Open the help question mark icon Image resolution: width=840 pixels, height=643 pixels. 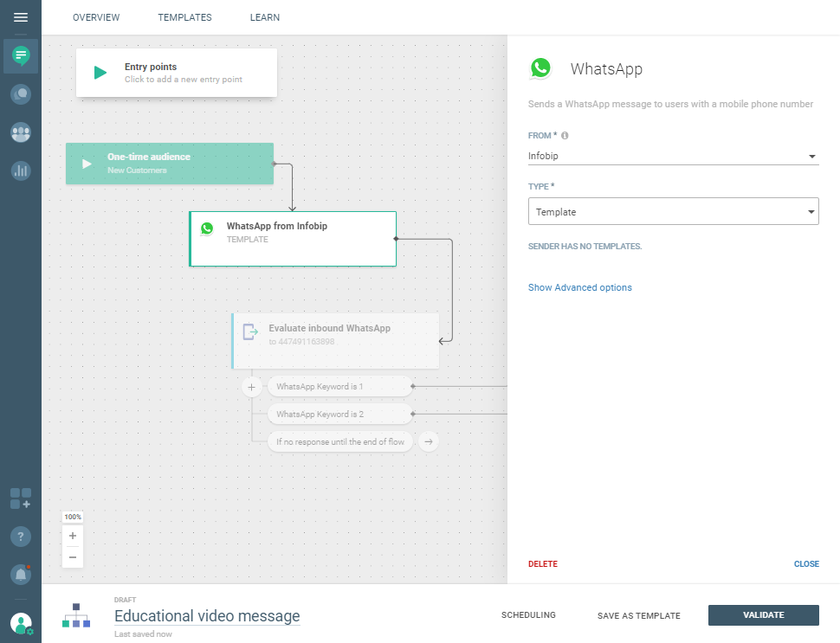[x=21, y=537]
